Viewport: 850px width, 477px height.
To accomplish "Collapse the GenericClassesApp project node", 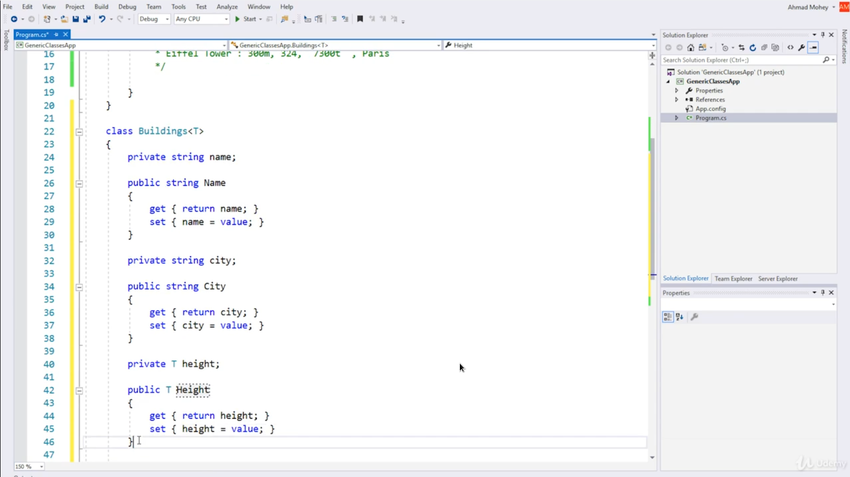I will (668, 81).
